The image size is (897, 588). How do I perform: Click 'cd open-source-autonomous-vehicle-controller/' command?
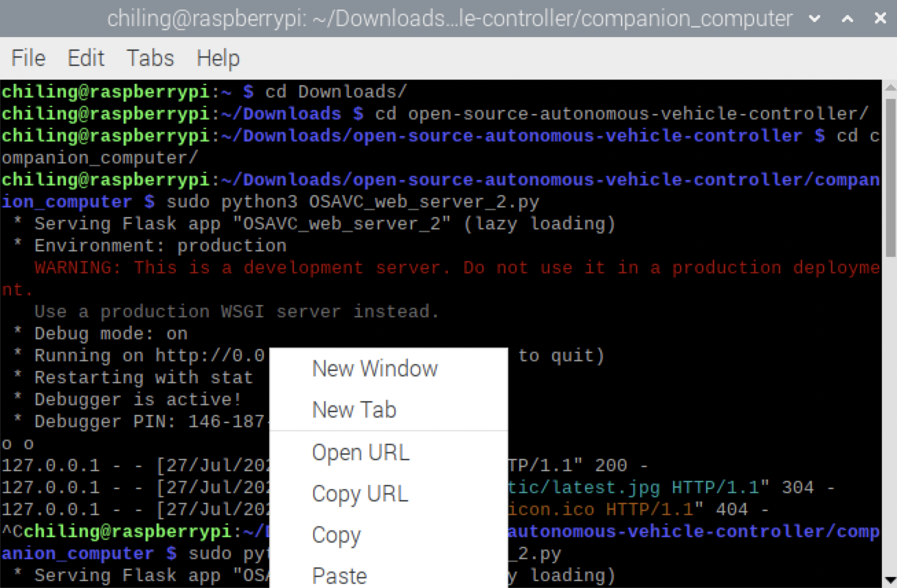622,113
